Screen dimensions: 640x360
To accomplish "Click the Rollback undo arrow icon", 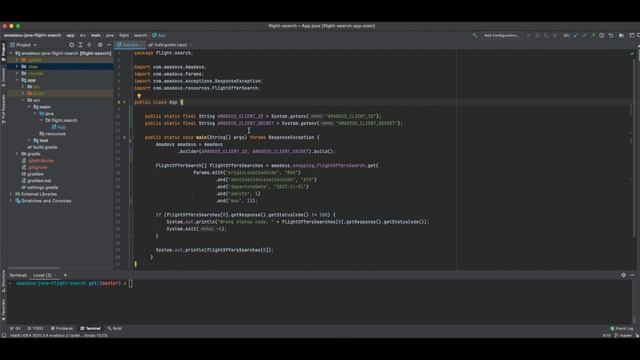I will pyautogui.click(x=611, y=36).
